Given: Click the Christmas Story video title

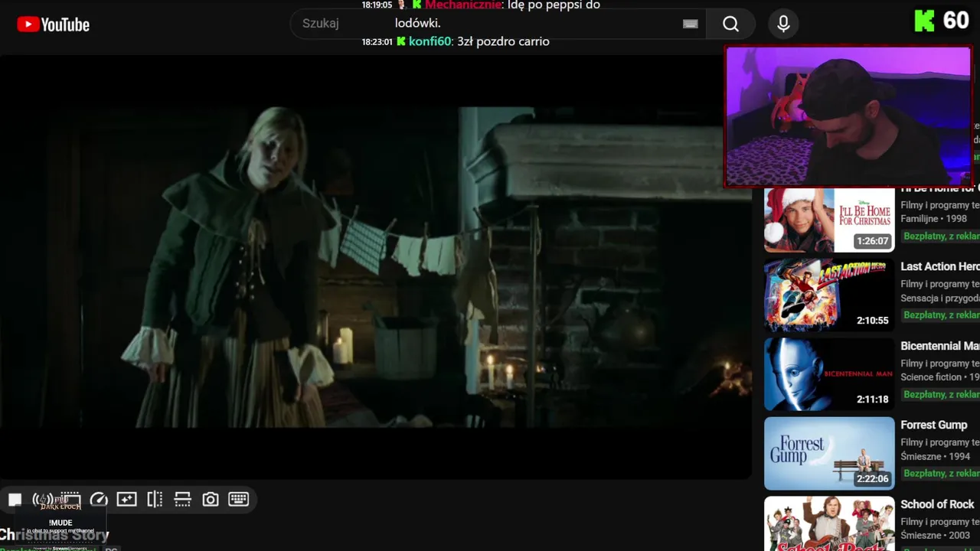Looking at the screenshot, I should click(x=55, y=535).
